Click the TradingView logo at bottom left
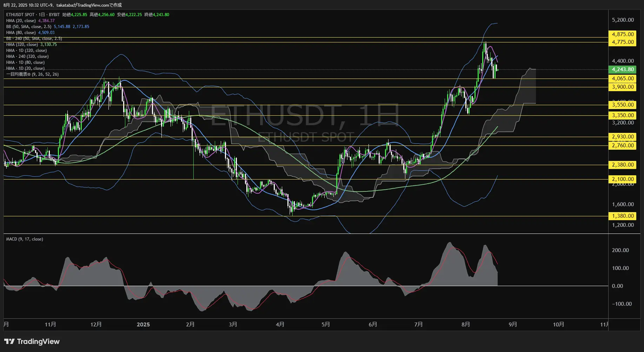644x352 pixels. pyautogui.click(x=32, y=341)
